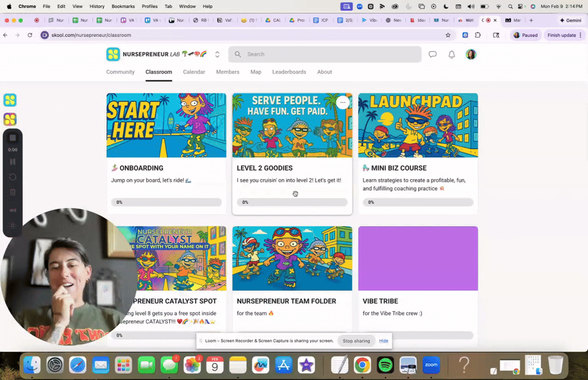Open the About tab

tap(324, 72)
